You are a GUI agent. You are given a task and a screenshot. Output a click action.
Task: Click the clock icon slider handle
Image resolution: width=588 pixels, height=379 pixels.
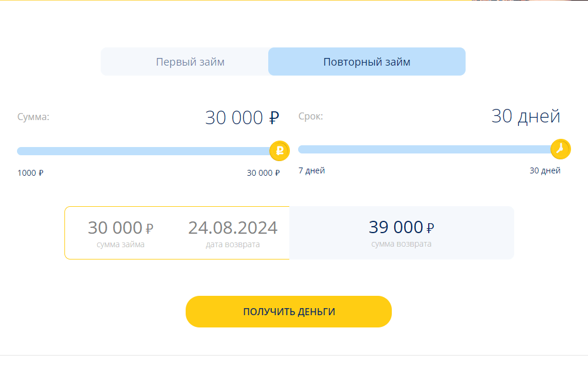tap(560, 149)
